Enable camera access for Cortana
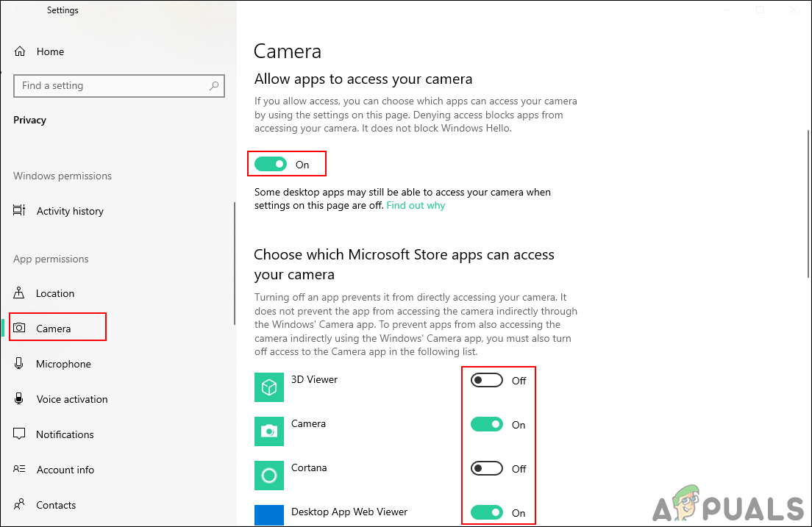The height and width of the screenshot is (527, 812). pyautogui.click(x=487, y=469)
